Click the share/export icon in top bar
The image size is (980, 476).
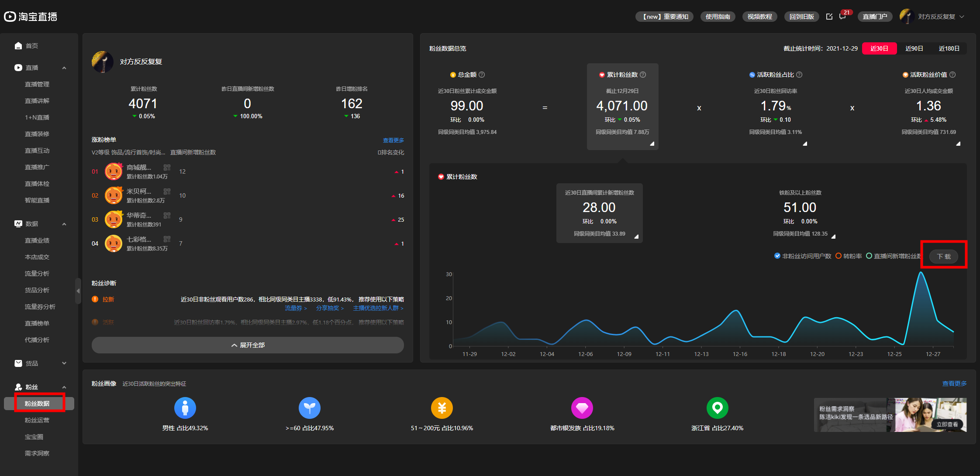(829, 17)
